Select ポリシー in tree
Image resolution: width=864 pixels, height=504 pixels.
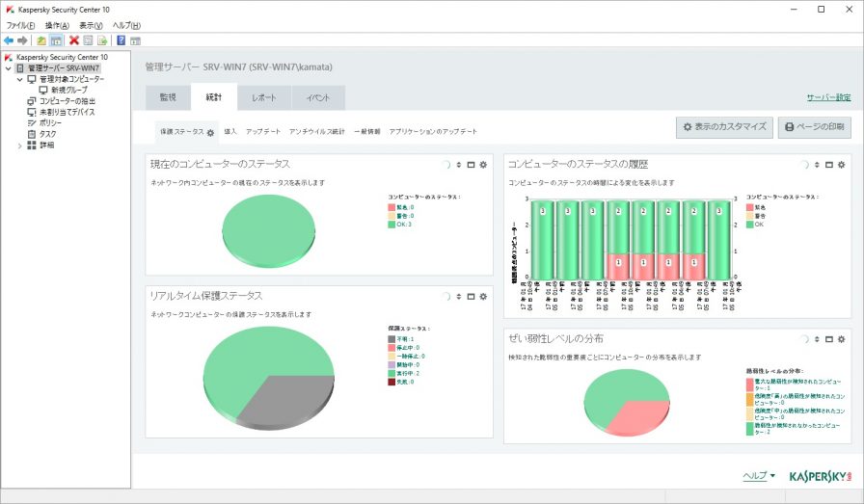[50, 122]
